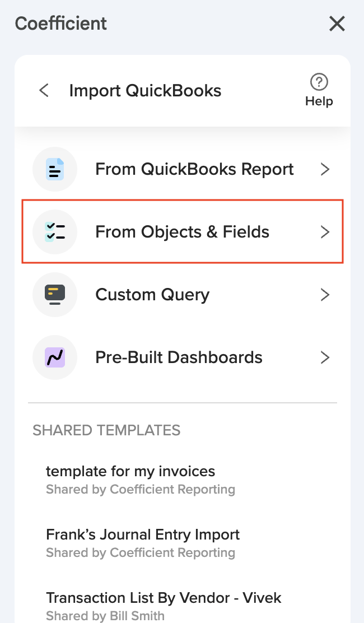Click the QuickBooks Report document icon
Screen dimensions: 364x623
click(55, 169)
